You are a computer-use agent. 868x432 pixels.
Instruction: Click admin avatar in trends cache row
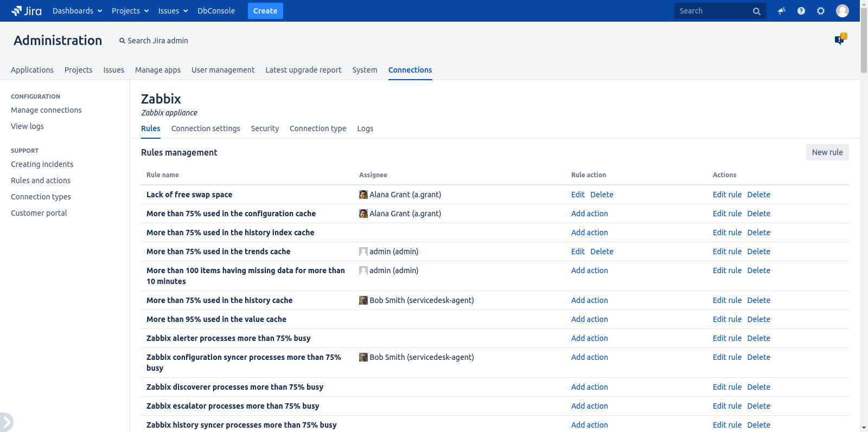tap(363, 252)
